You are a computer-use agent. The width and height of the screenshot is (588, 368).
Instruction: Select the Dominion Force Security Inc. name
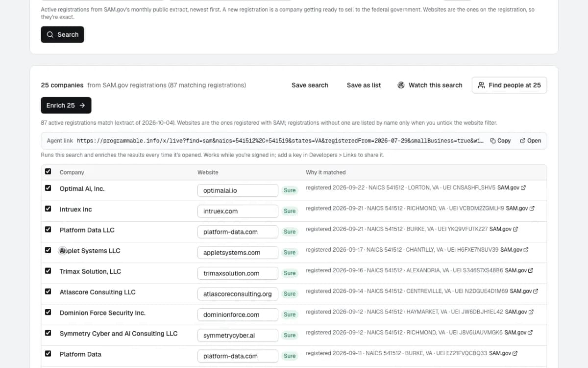(102, 312)
